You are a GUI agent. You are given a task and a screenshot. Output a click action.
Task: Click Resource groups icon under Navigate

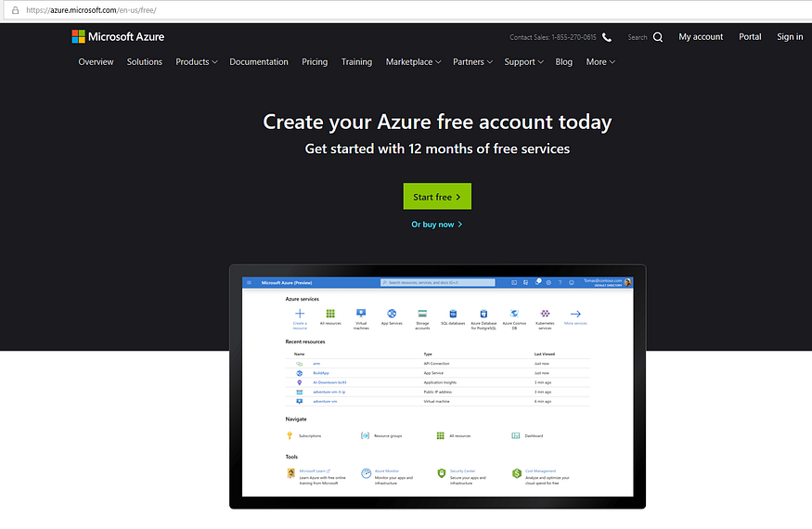365,436
